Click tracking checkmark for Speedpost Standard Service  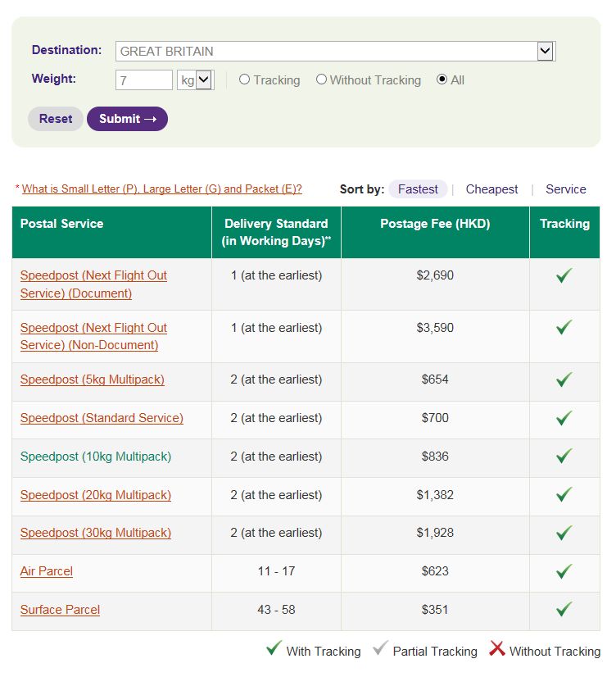tap(564, 418)
